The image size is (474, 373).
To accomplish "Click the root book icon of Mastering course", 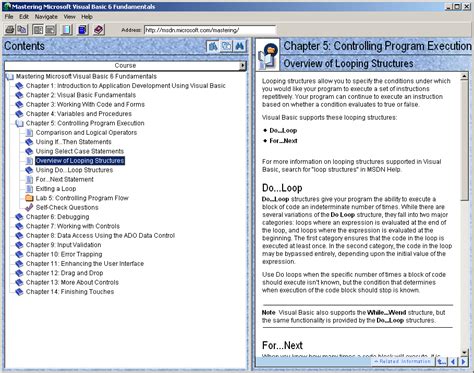I will point(10,77).
